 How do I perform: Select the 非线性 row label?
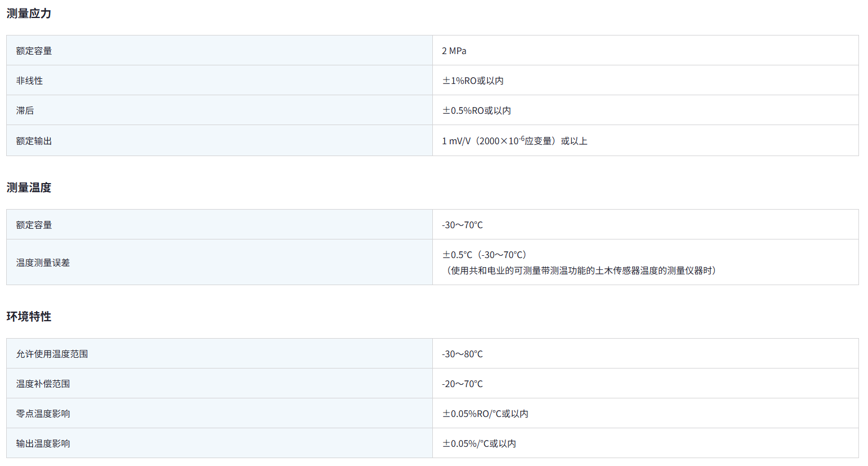[29, 81]
